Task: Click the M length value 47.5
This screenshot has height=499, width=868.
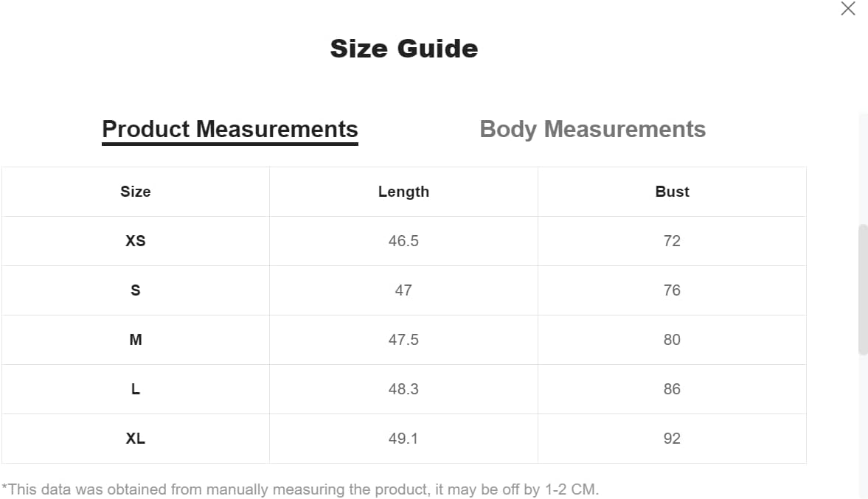Action: pos(403,339)
